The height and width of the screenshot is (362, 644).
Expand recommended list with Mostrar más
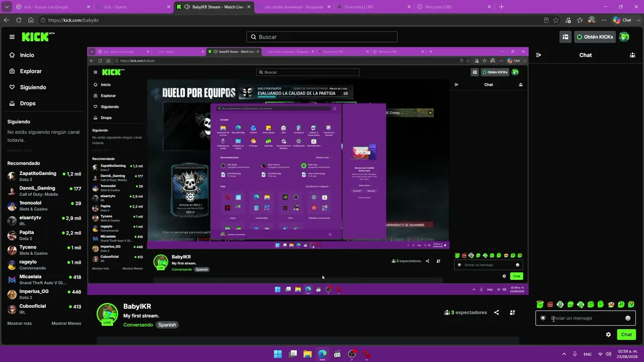coord(20,323)
